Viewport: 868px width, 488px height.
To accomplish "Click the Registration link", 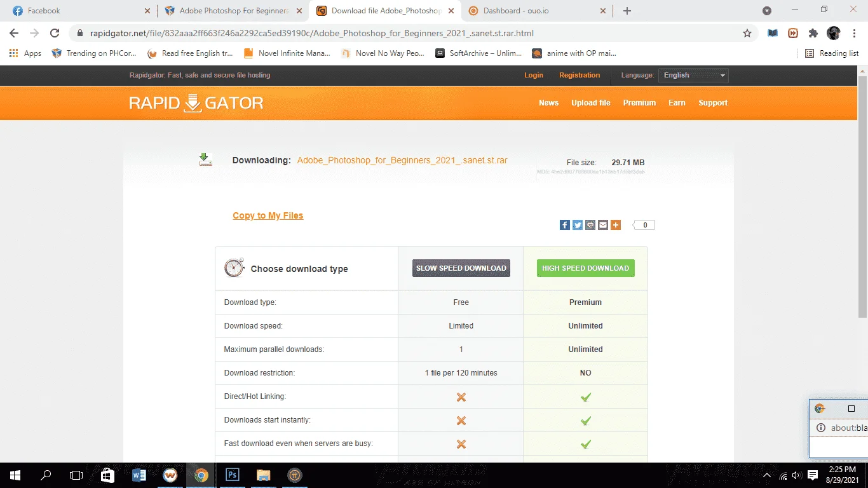I will click(580, 75).
